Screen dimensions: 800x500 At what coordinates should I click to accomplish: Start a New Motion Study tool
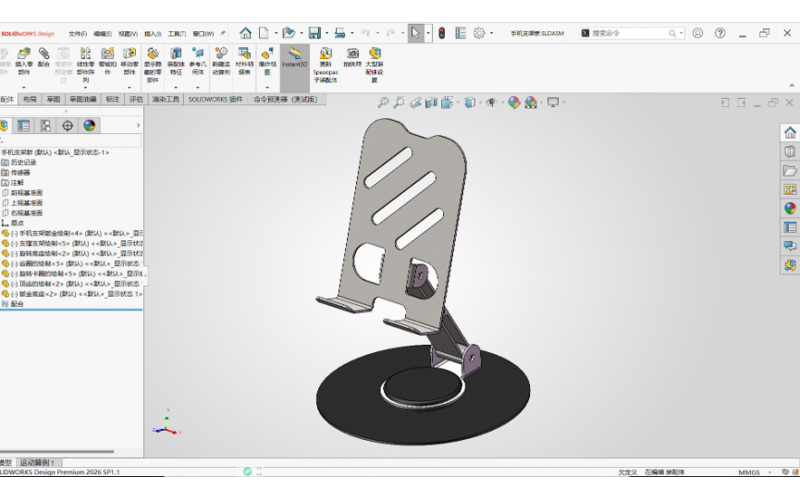221,62
